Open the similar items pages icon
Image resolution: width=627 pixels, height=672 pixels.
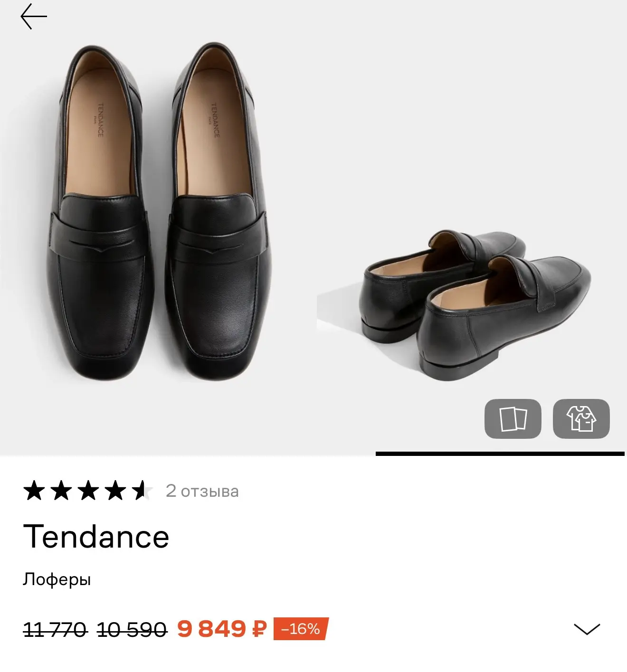pyautogui.click(x=513, y=418)
